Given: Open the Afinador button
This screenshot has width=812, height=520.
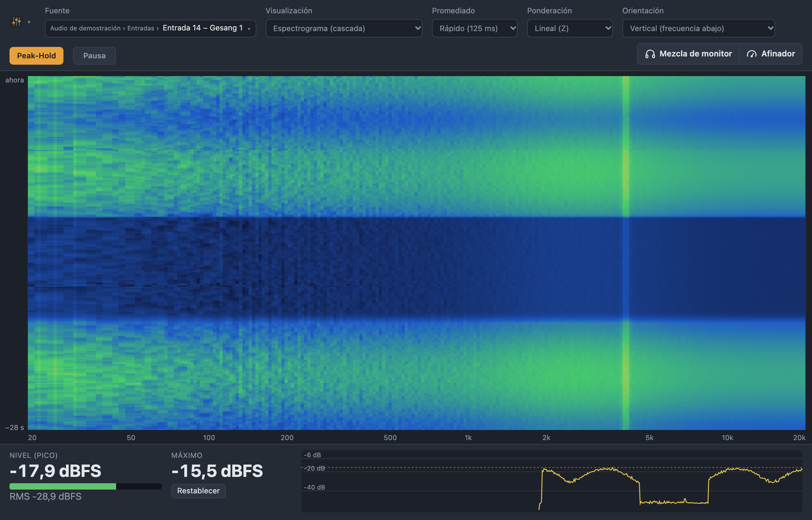Looking at the screenshot, I should pos(771,54).
